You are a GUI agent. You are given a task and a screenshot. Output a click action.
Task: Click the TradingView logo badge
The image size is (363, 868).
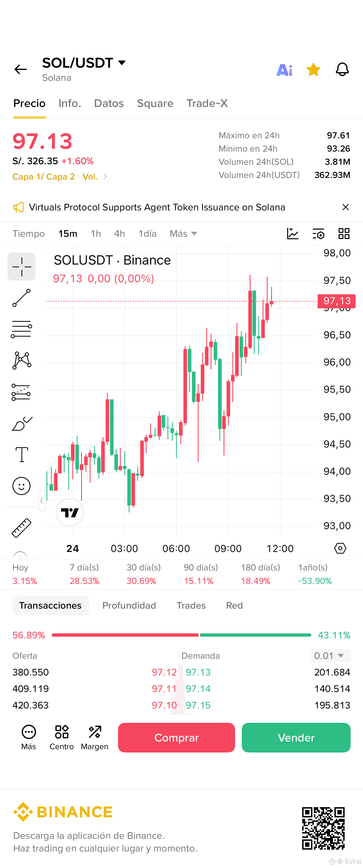coord(70,512)
